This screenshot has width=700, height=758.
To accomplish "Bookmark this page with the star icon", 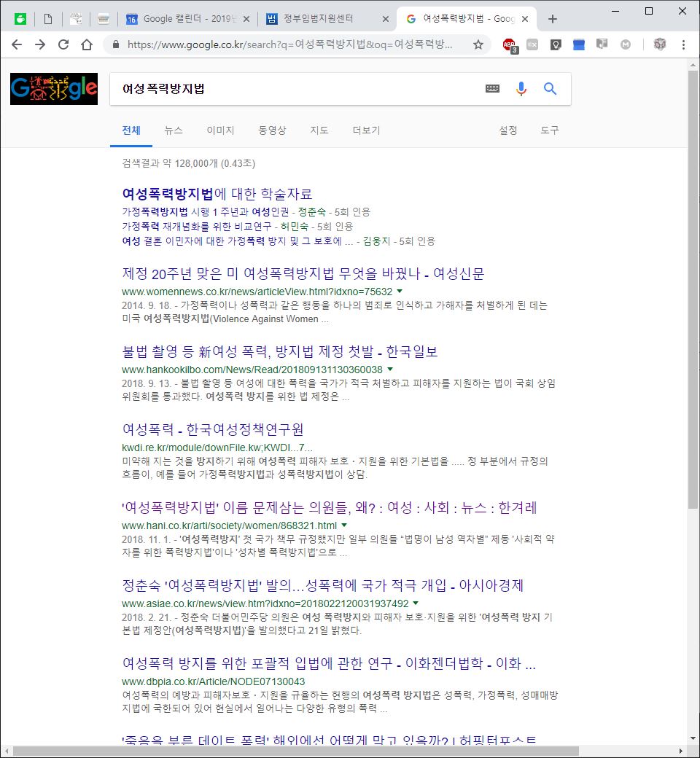I will (478, 44).
